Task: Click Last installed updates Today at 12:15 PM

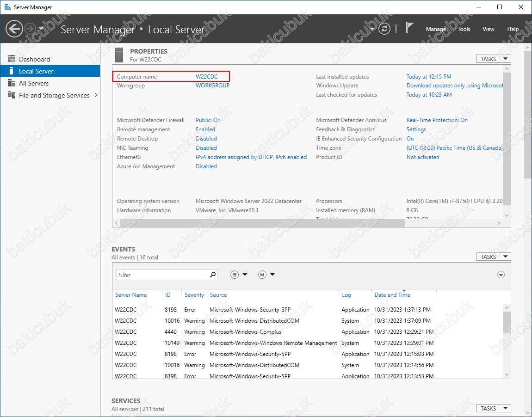Action: 429,77
